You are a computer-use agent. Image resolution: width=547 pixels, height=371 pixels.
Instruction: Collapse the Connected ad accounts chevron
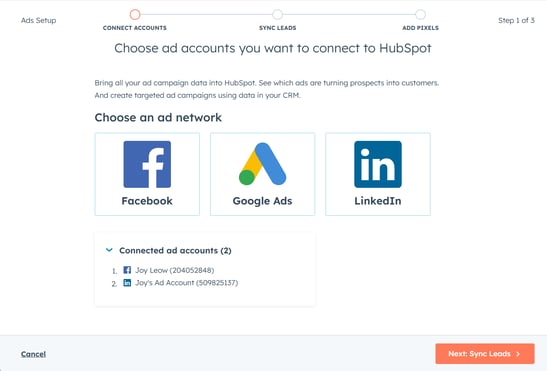coord(109,250)
